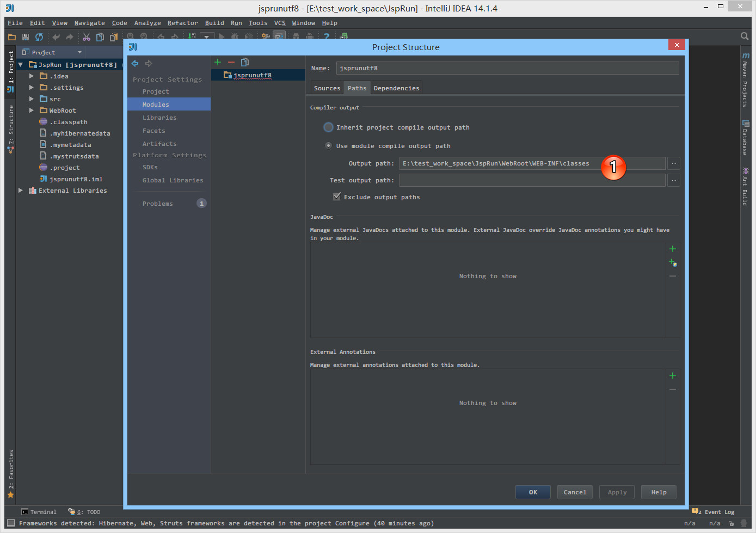Browse for Output path with ellipsis button
This screenshot has height=533, width=756.
[x=674, y=163]
